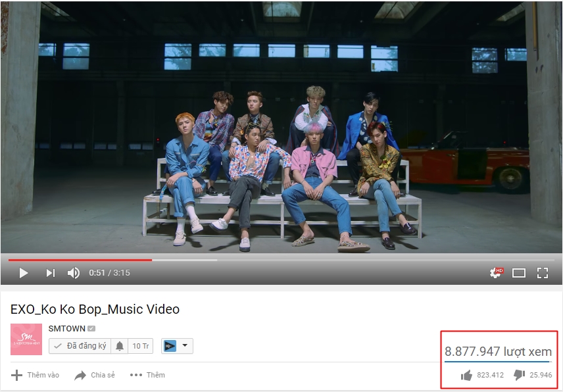This screenshot has width=563, height=392.
Task: Click the 10 Tr subscriber count
Action: tap(140, 346)
